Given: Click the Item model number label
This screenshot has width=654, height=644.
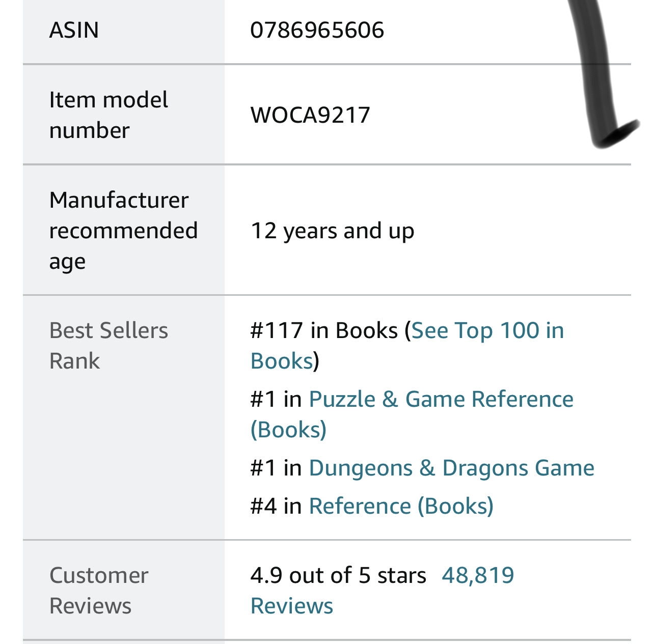Looking at the screenshot, I should tap(108, 115).
